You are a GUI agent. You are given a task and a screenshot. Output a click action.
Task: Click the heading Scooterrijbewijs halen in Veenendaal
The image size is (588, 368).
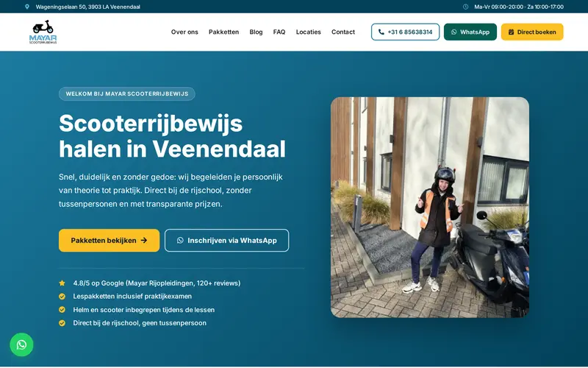point(172,136)
